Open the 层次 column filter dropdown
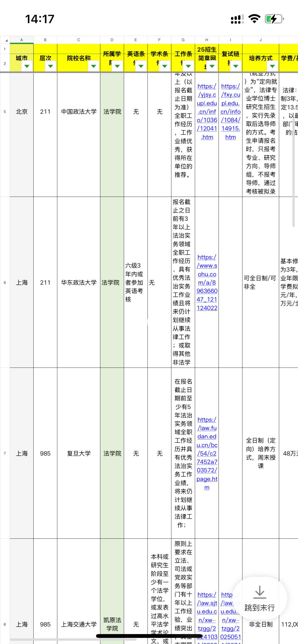The height and width of the screenshot is (644, 298). coord(50,66)
